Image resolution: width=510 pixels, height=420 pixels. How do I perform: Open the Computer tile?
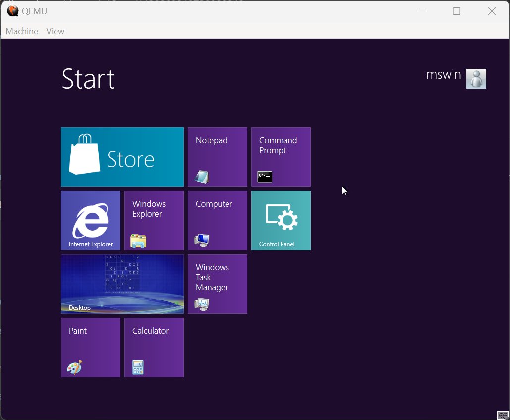point(218,221)
